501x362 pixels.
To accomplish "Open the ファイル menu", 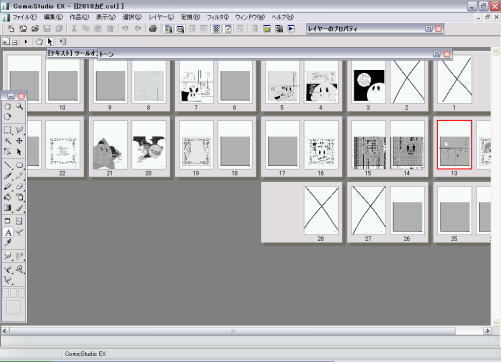I will pyautogui.click(x=25, y=17).
